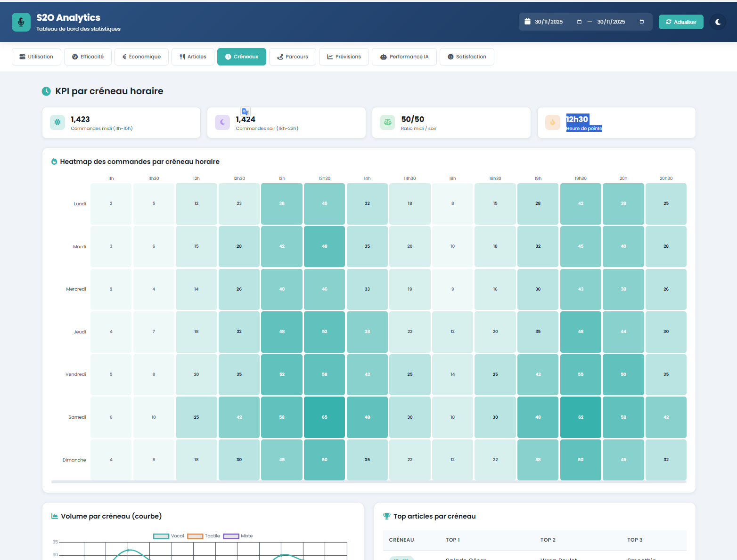Click the flame icon on Heure de pointe card
The height and width of the screenshot is (560, 737).
click(x=552, y=122)
